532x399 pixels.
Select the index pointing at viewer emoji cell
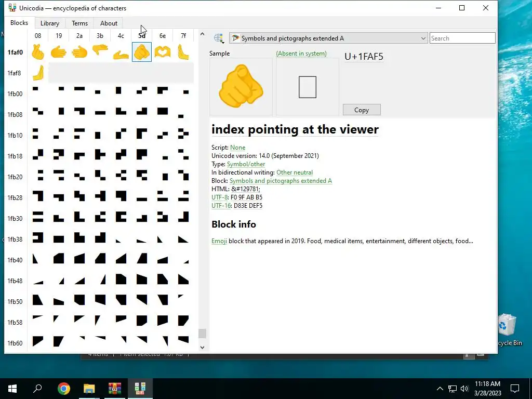[x=141, y=52]
